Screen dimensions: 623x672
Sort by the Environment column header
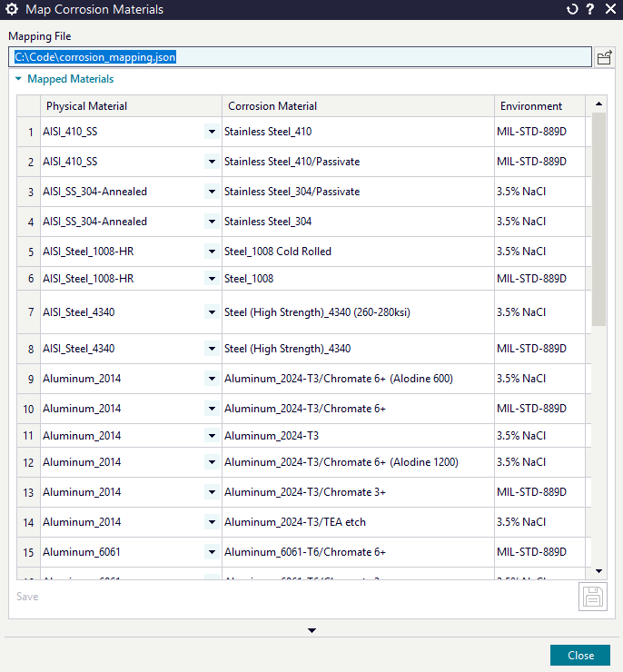(539, 106)
